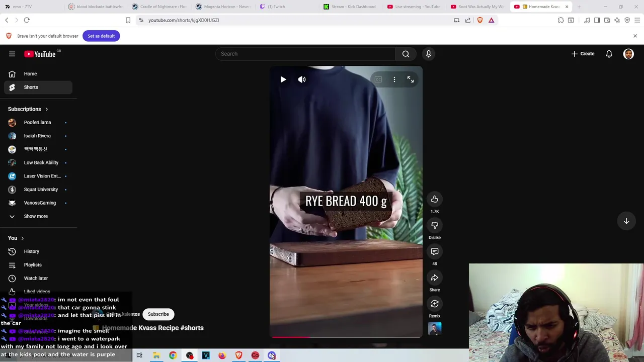Open Isaiah Rivera subscription channel
The image size is (644, 362).
tap(38, 136)
